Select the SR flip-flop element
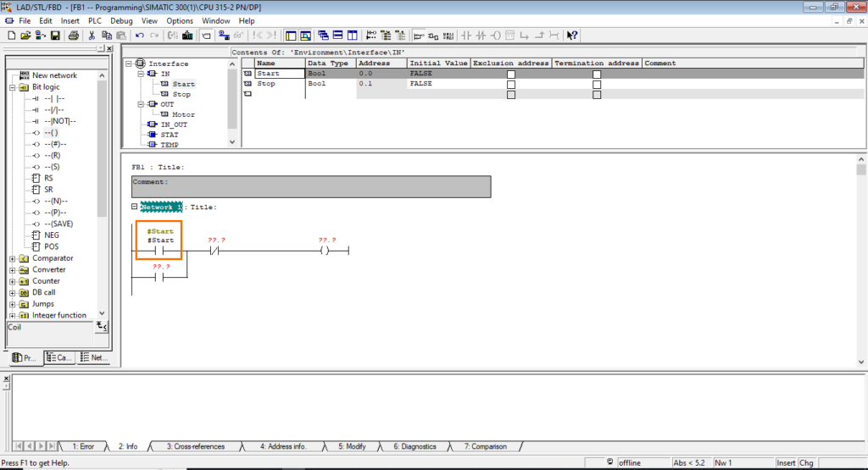The image size is (868, 470). [50, 190]
